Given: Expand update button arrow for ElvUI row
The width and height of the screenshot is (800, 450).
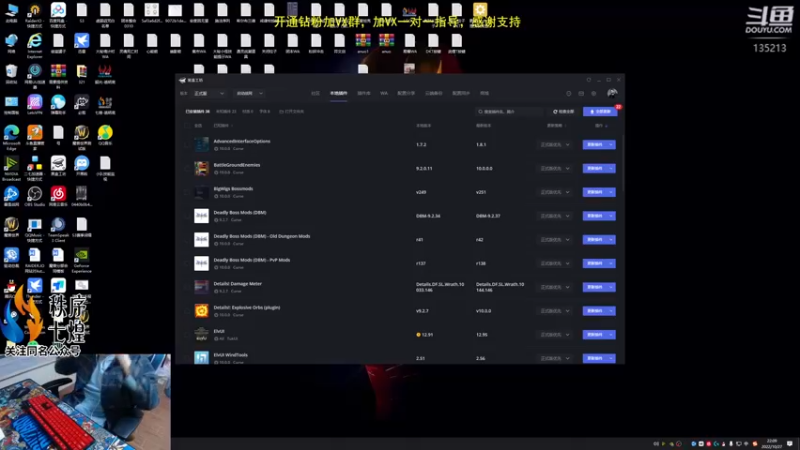Looking at the screenshot, I should (611, 335).
